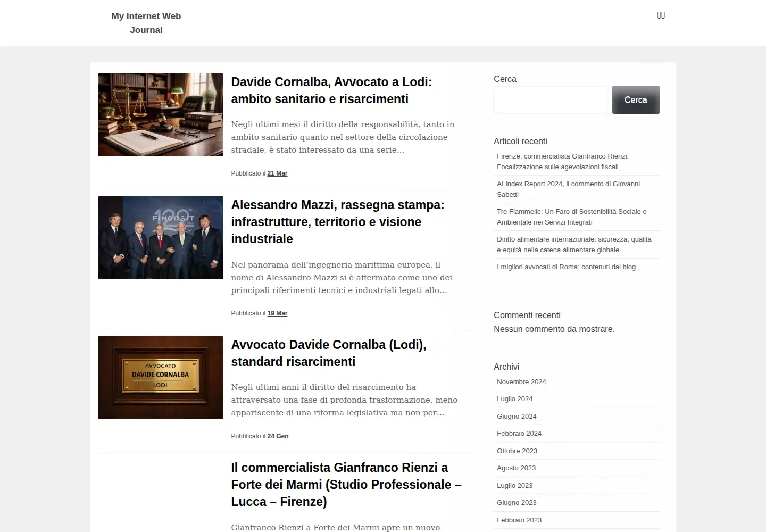This screenshot has width=766, height=532.
Task: Open the Novembre 2024 archive
Action: click(521, 382)
